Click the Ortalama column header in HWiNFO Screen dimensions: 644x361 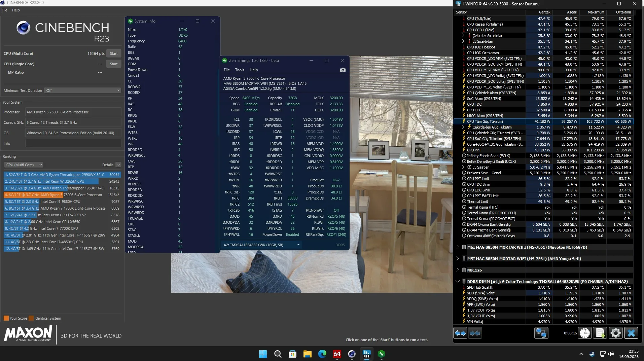click(620, 12)
